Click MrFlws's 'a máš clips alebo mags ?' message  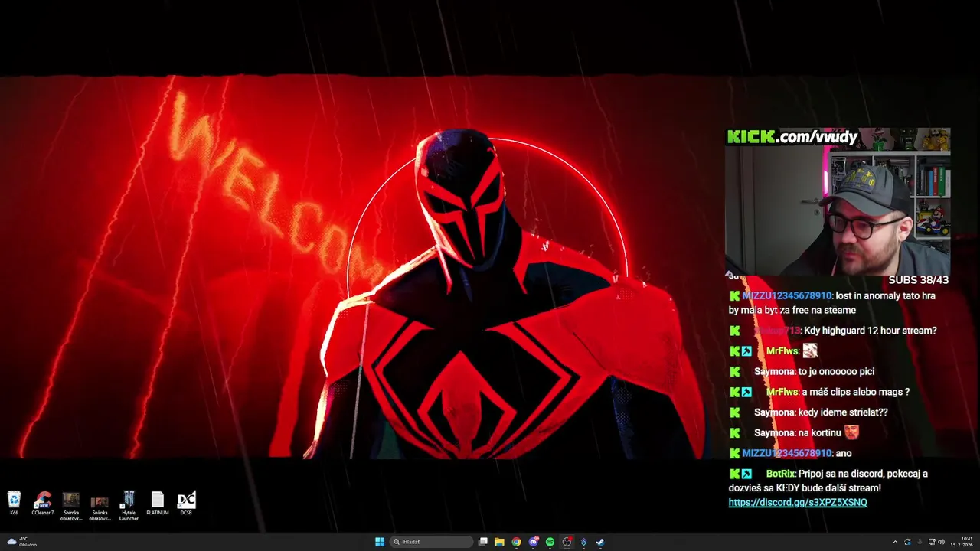[856, 392]
